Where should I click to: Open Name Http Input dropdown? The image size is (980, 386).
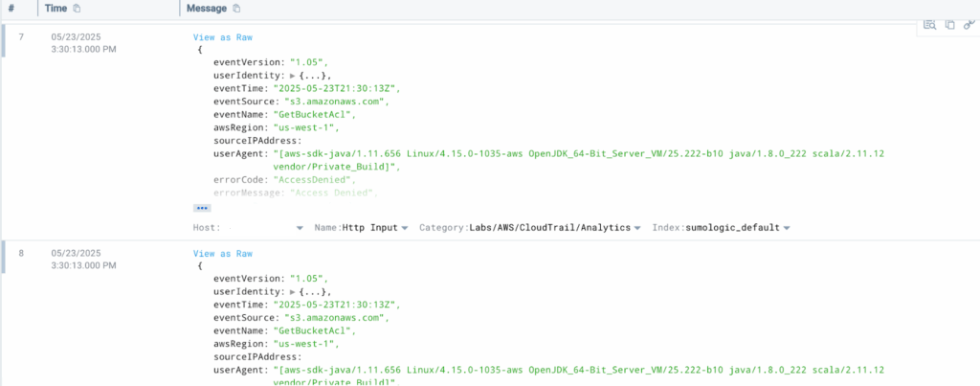405,228
